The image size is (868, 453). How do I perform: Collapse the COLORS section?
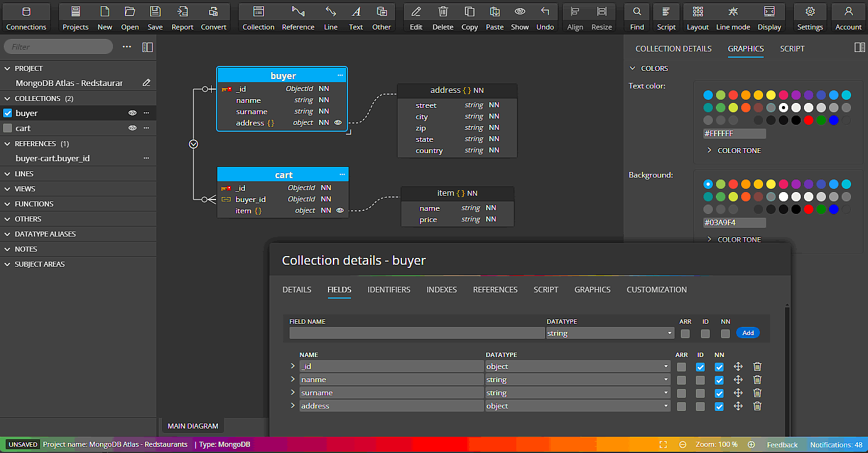632,68
